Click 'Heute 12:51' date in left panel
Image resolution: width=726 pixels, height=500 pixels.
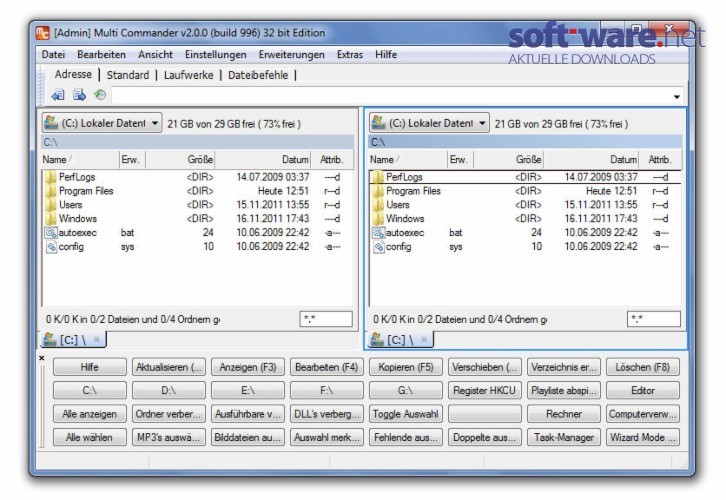coord(283,191)
